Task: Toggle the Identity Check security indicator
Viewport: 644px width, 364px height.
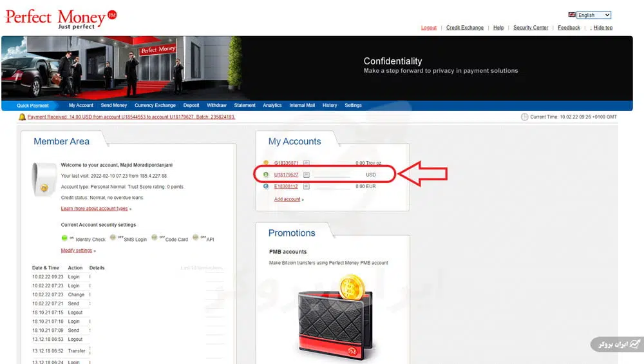Action: [65, 238]
